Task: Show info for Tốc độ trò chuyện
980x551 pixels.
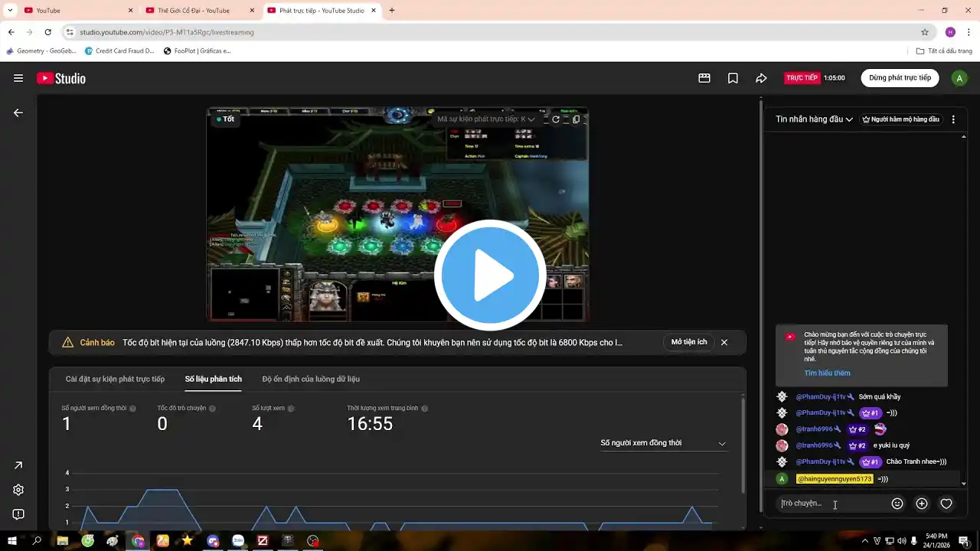Action: (213, 409)
